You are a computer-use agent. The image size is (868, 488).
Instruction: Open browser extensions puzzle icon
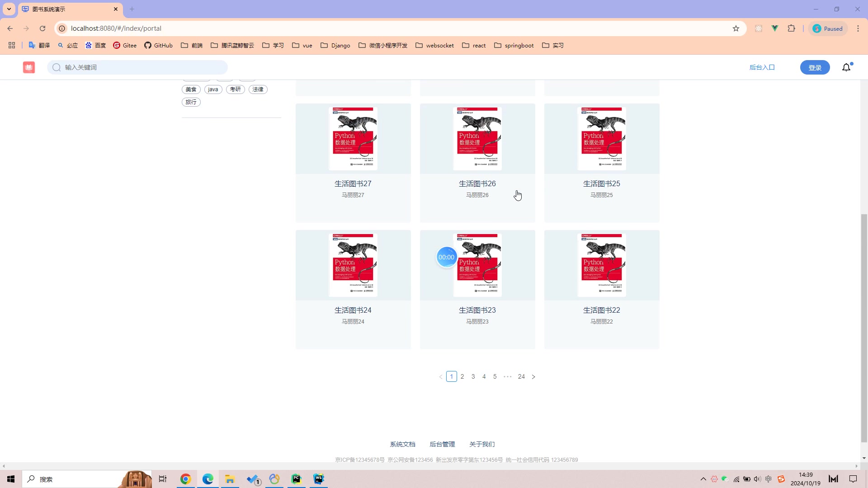click(791, 28)
